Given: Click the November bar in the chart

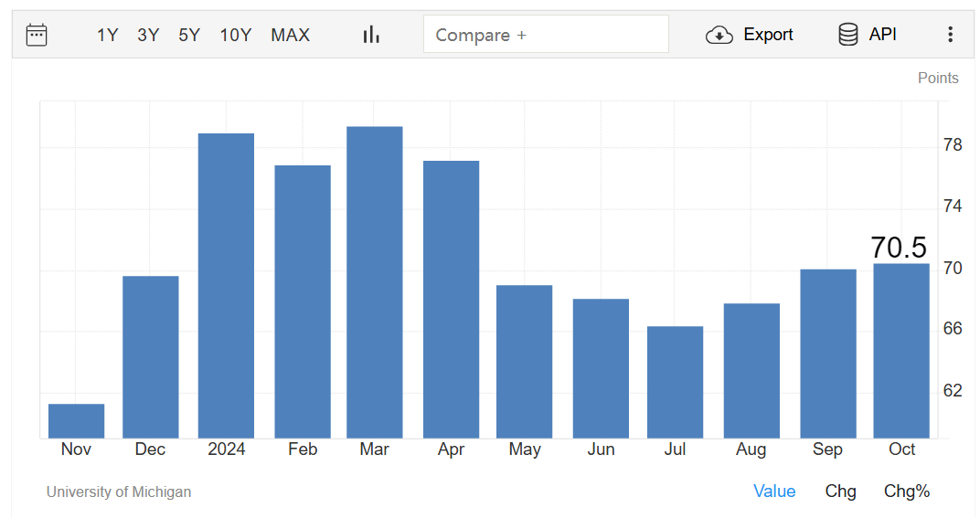Looking at the screenshot, I should pos(76,421).
